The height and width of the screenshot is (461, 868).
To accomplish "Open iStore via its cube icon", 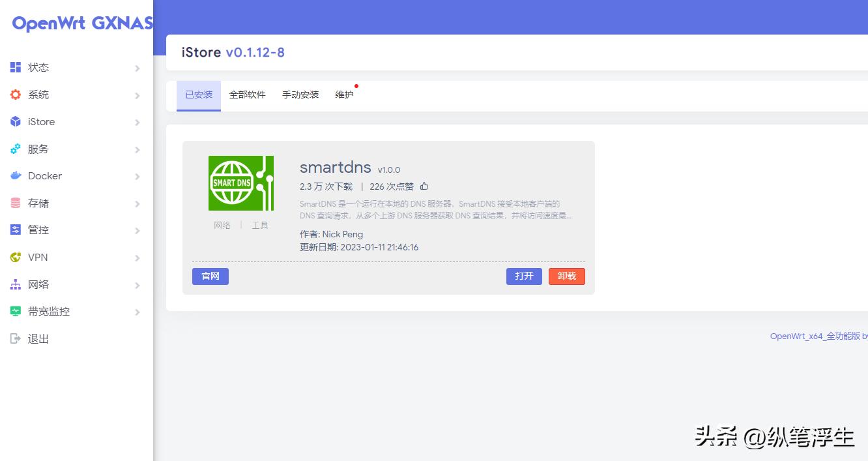I will [15, 121].
